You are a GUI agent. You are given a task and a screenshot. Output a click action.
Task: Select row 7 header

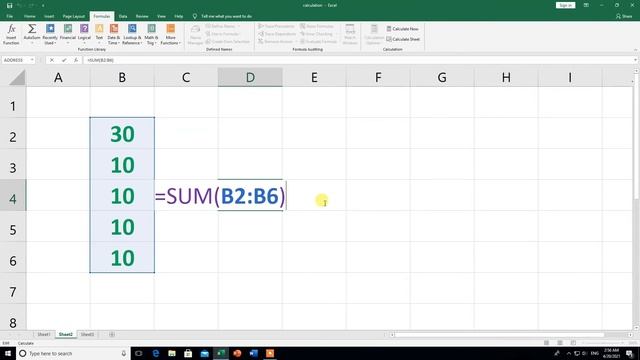click(x=13, y=288)
